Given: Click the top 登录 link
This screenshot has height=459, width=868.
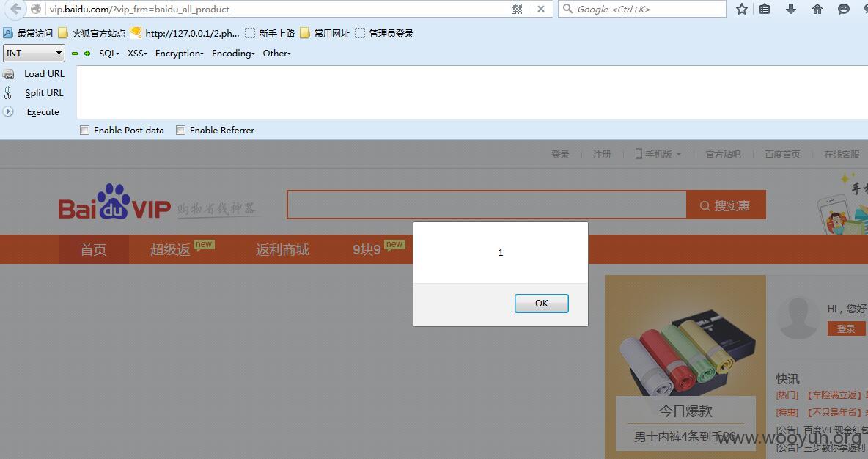Looking at the screenshot, I should [560, 154].
